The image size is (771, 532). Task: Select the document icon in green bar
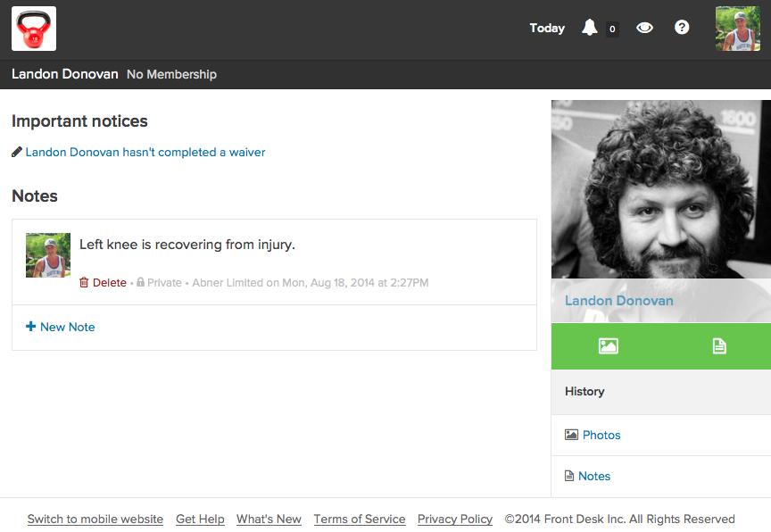click(x=719, y=345)
